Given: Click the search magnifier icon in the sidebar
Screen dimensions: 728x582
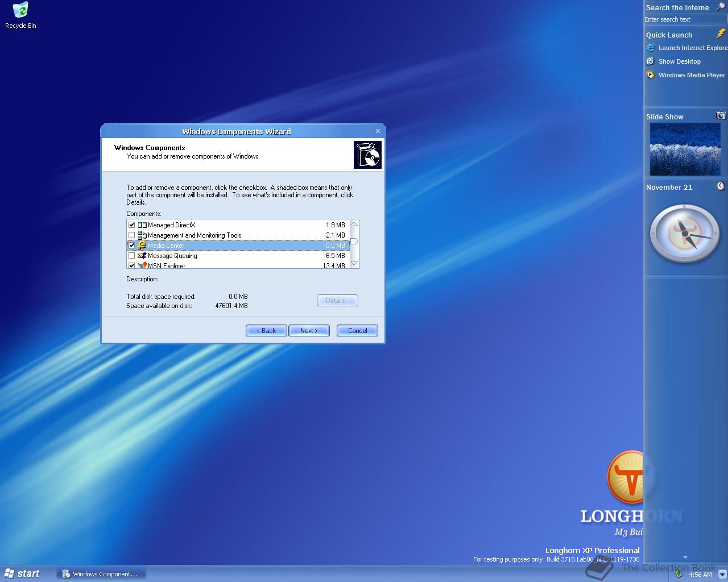Looking at the screenshot, I should coord(720,7).
